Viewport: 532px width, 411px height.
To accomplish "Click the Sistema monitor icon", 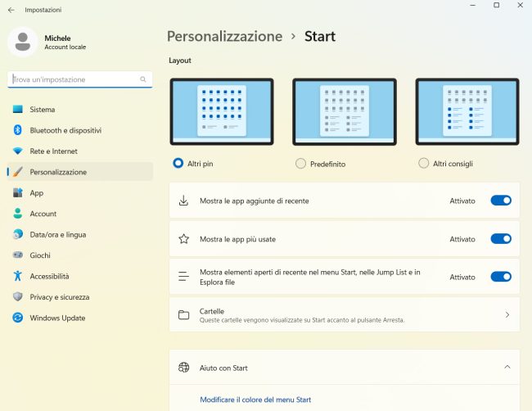I will [x=18, y=109].
